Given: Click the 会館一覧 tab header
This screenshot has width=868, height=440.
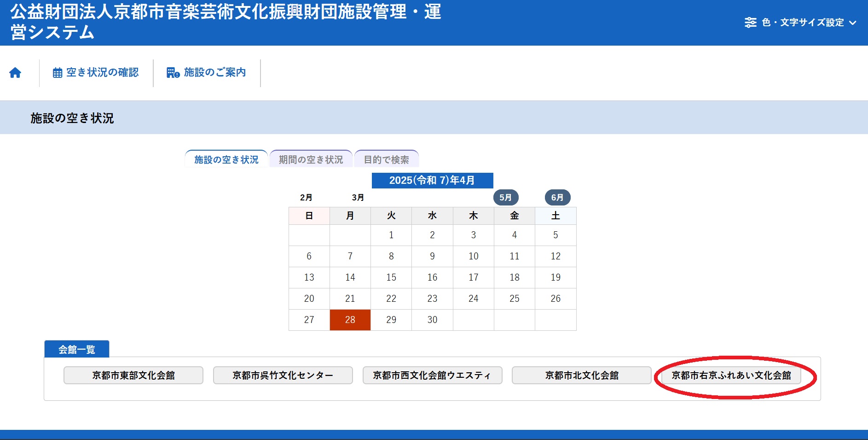Looking at the screenshot, I should (x=77, y=349).
